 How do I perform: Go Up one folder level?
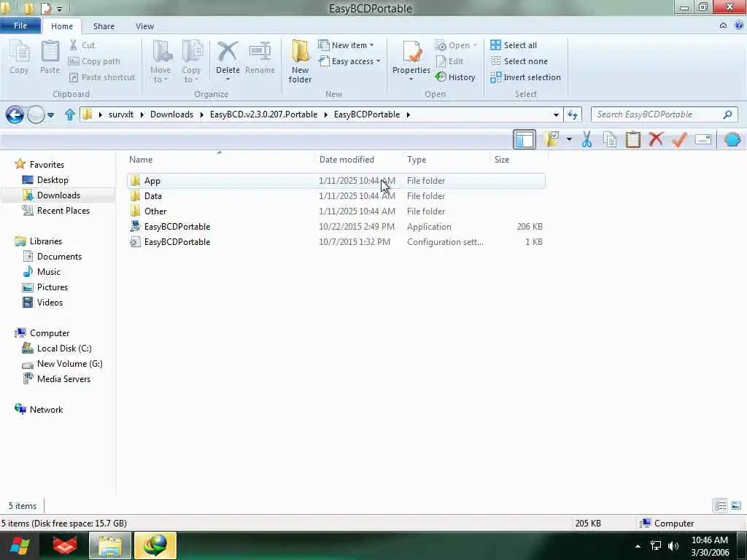[69, 114]
